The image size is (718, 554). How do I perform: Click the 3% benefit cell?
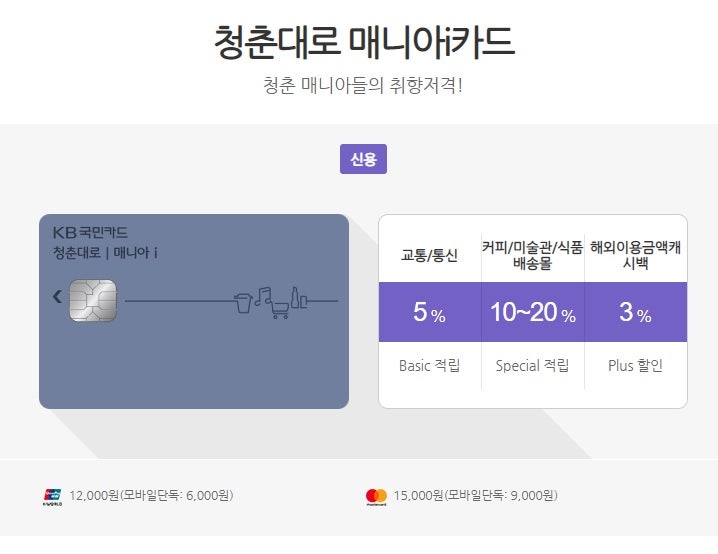(636, 312)
